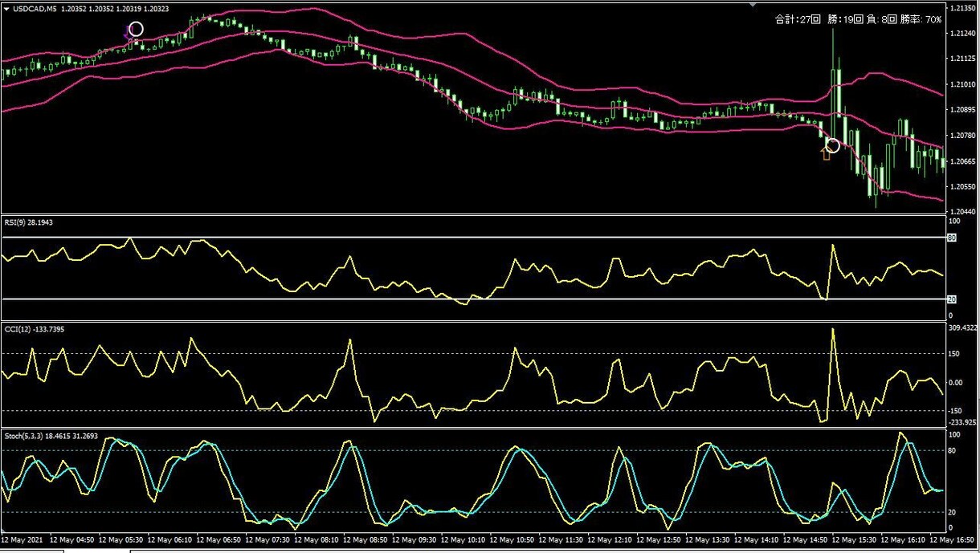The height and width of the screenshot is (553, 980).
Task: Click the 12 May 2021 date label
Action: 20,539
